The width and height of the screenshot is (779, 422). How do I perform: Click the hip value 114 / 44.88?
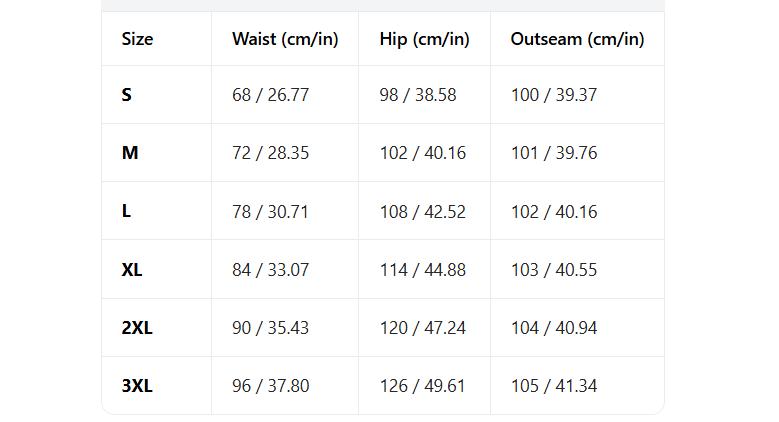(x=422, y=270)
